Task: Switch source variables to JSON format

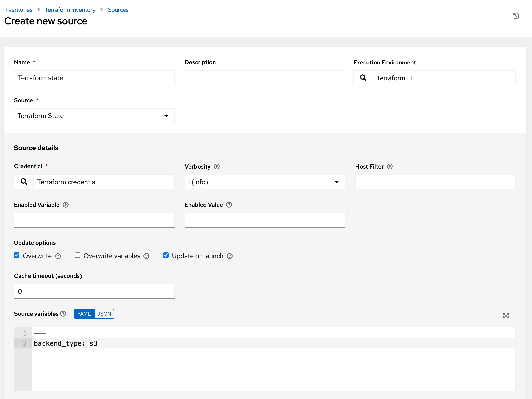Action: (104, 314)
